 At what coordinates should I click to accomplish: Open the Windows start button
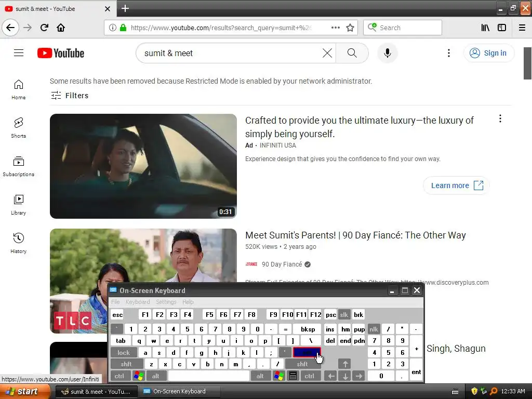pos(24,391)
